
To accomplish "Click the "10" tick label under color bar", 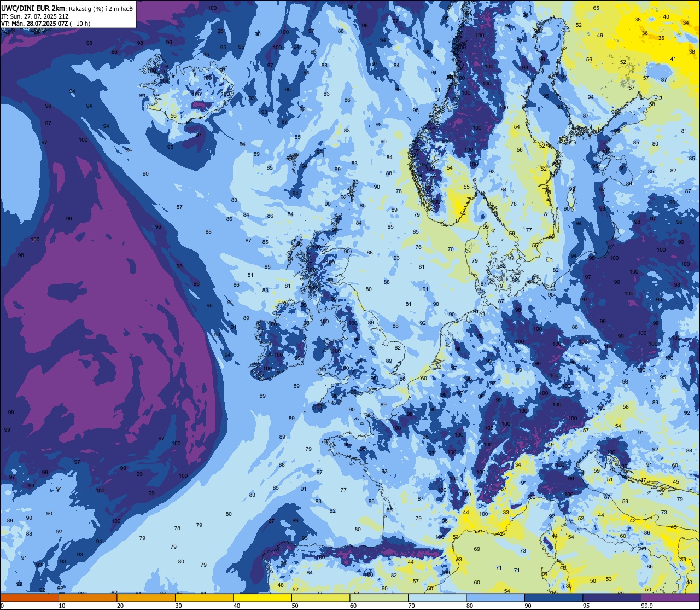I will coord(62,606).
